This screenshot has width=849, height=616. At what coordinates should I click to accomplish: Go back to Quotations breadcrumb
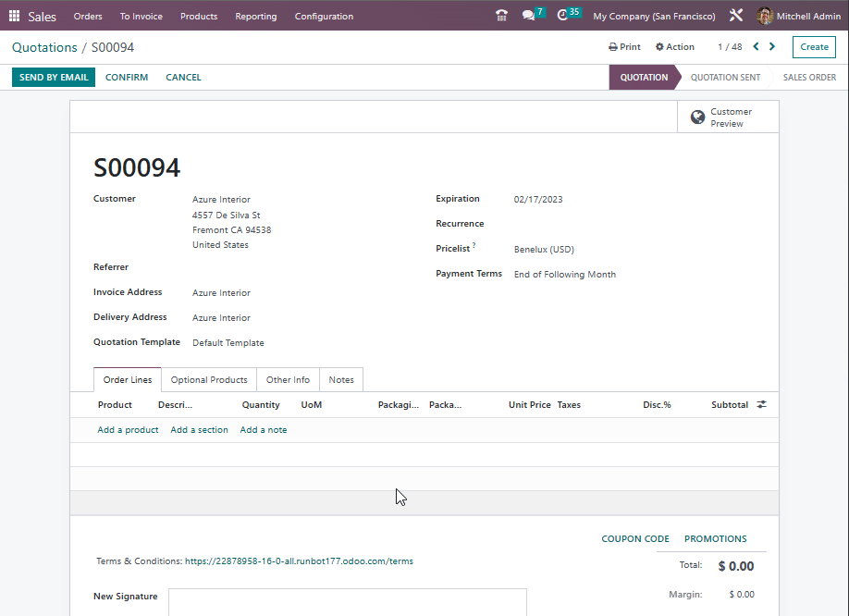(x=44, y=47)
